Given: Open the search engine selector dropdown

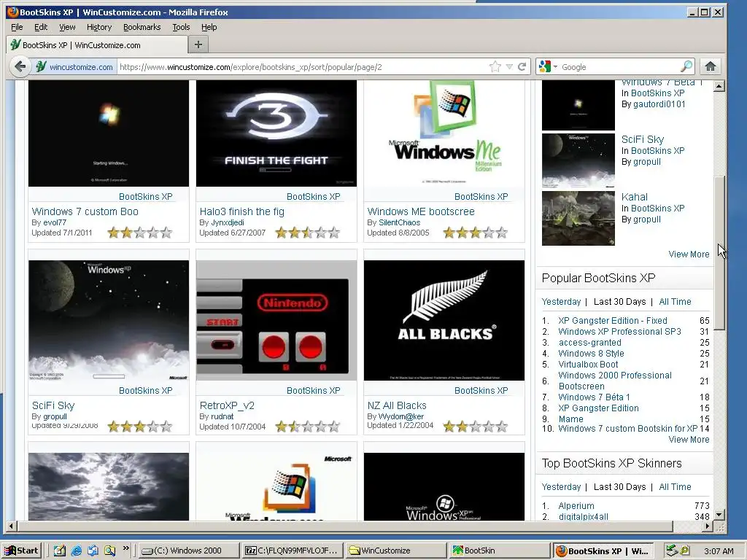Looking at the screenshot, I should pos(548,66).
